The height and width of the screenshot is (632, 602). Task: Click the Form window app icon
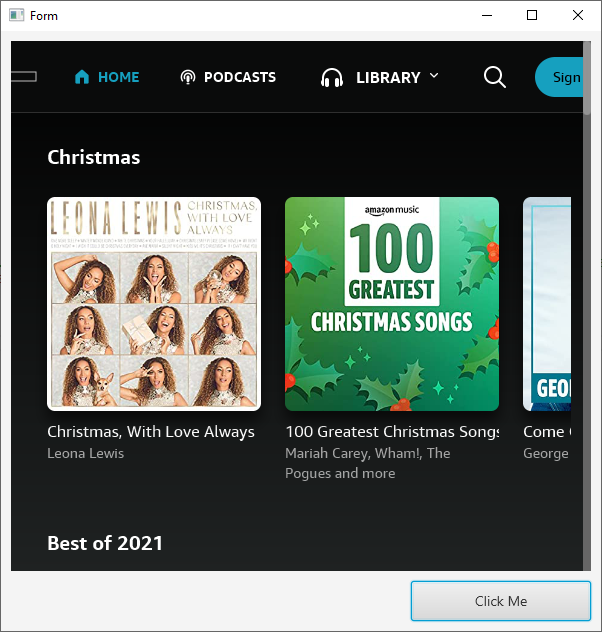pos(17,15)
